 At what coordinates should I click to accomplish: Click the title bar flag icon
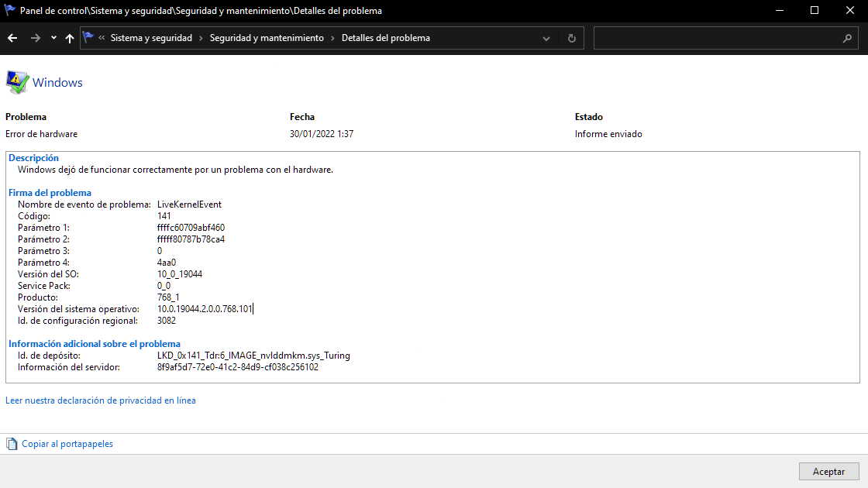tap(9, 10)
